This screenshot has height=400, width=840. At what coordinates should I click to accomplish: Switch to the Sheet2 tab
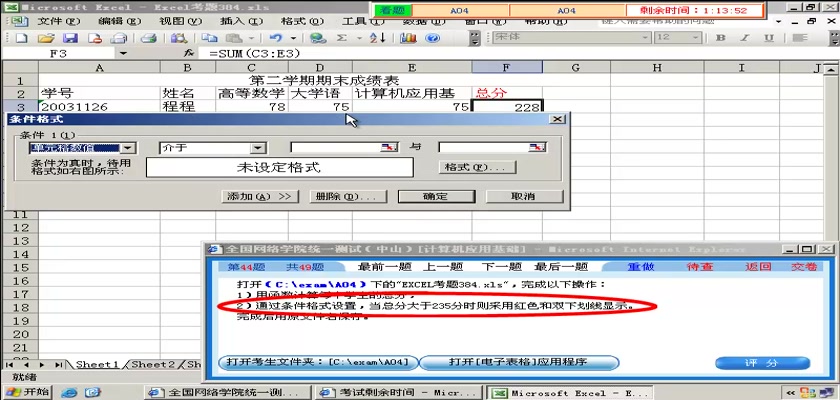point(153,365)
